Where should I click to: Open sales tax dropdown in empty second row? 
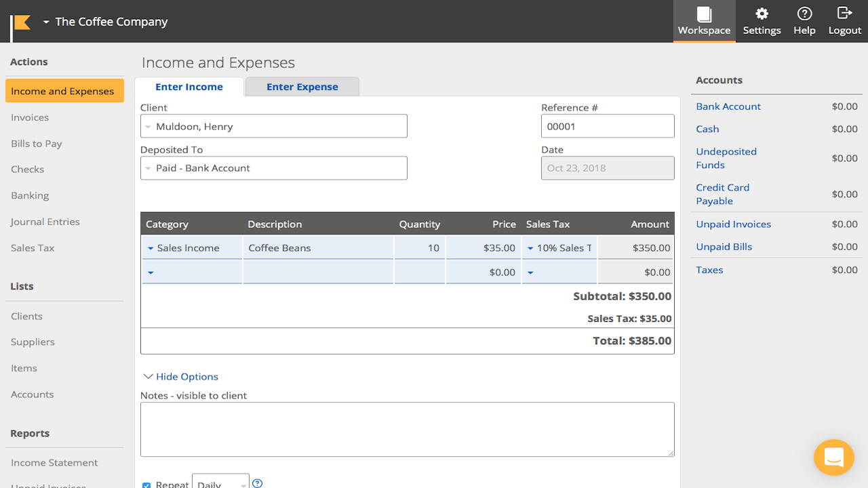(559, 272)
